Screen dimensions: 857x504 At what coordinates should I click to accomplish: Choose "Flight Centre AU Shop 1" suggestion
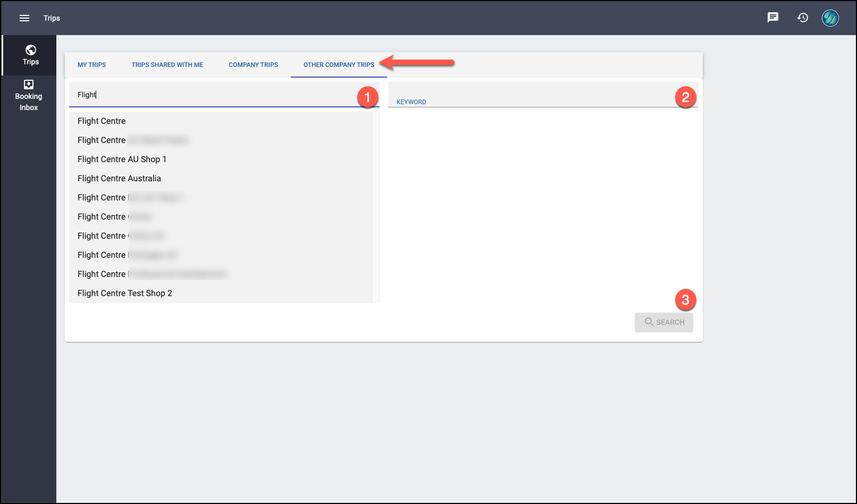click(x=220, y=159)
